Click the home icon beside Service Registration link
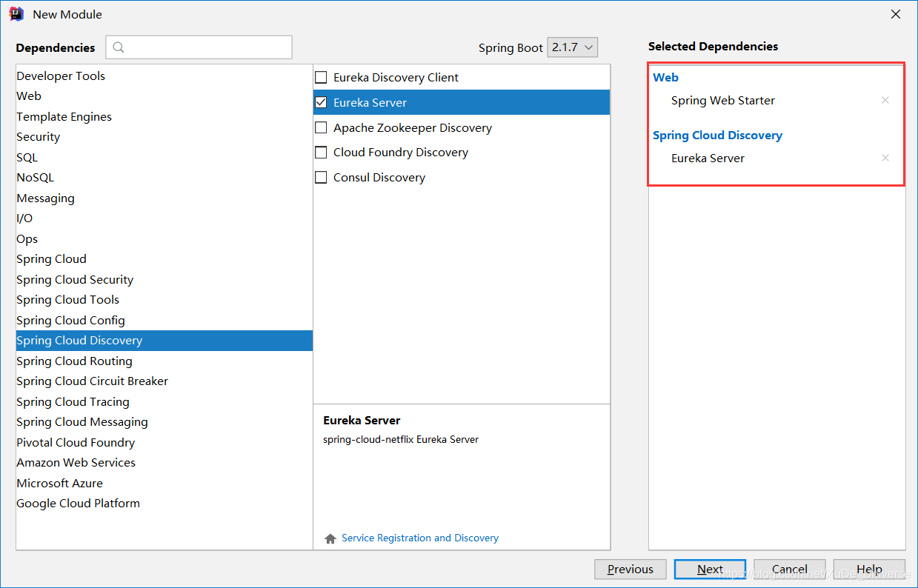 330,538
